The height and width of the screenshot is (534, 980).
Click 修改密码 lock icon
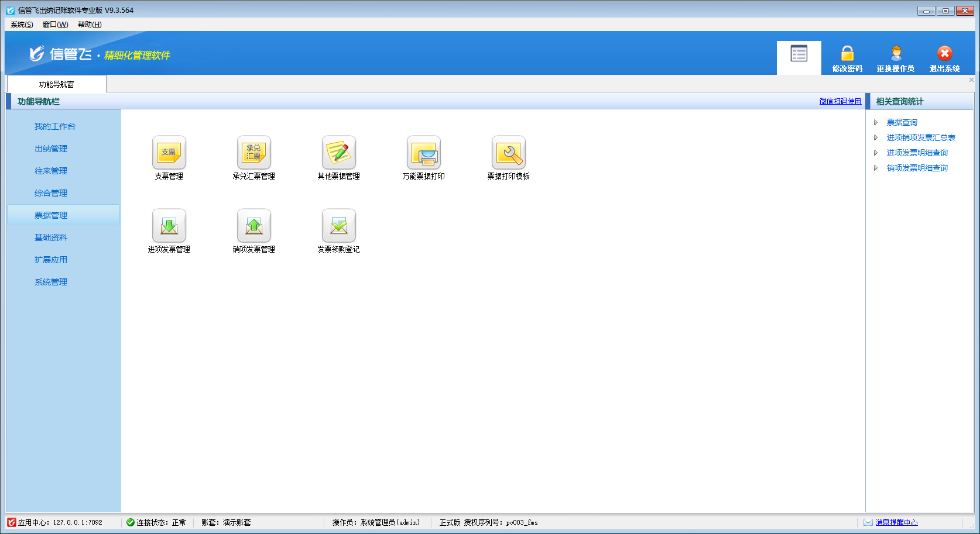click(x=847, y=54)
